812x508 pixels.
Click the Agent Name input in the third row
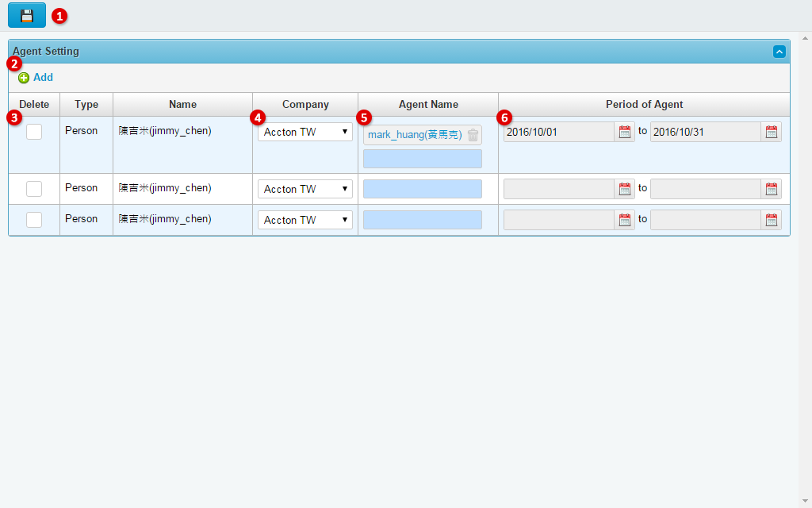pyautogui.click(x=422, y=219)
